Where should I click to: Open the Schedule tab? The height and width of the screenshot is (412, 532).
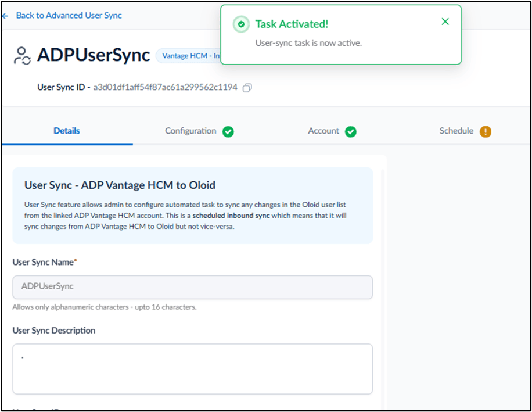click(x=456, y=131)
